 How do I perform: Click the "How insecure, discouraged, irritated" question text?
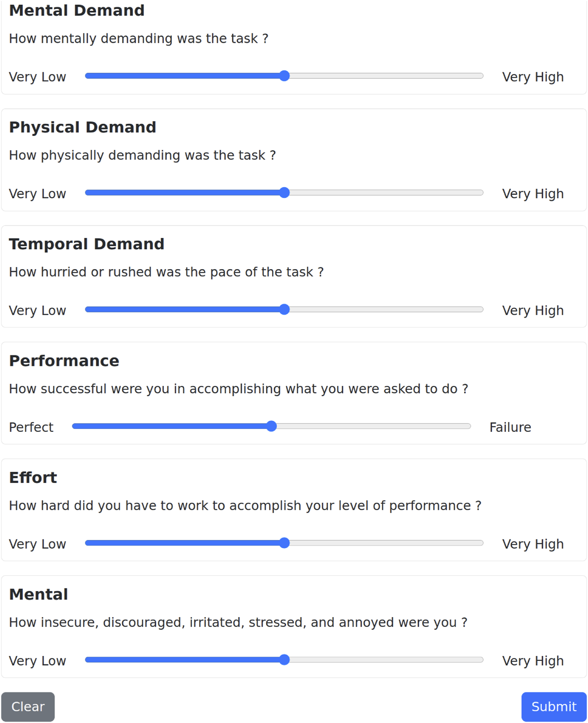tap(238, 623)
